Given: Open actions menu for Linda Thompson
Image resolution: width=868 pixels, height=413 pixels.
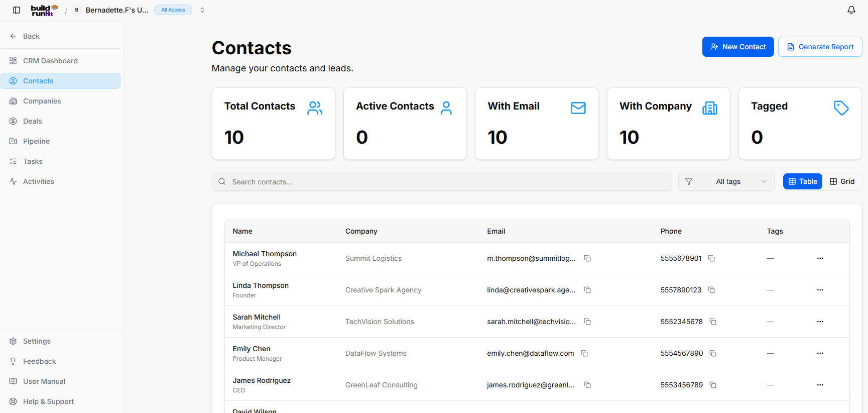Looking at the screenshot, I should [x=820, y=290].
